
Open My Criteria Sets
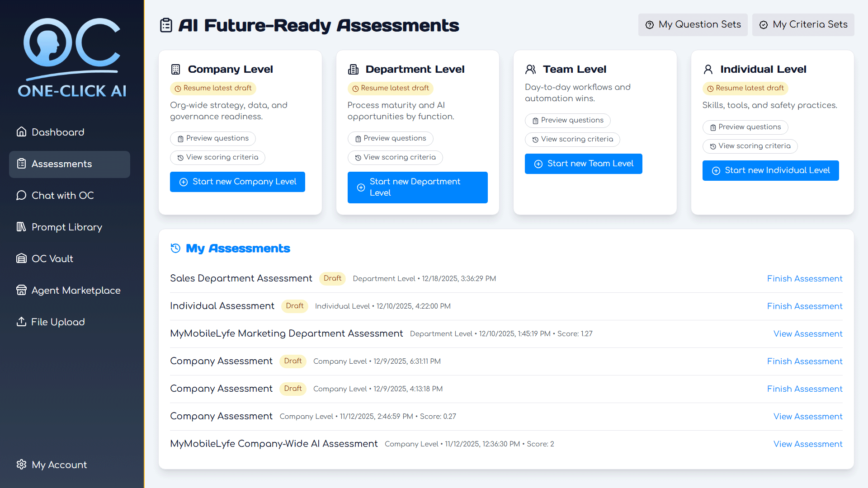803,25
